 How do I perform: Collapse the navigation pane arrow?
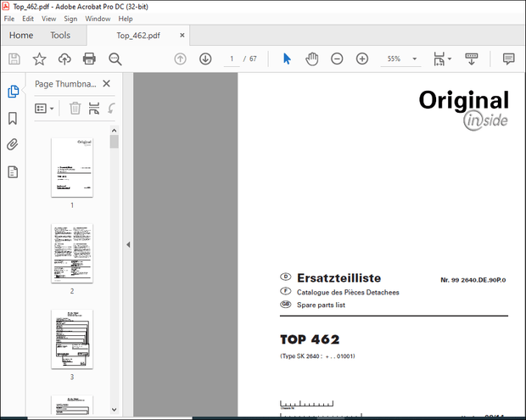click(128, 244)
